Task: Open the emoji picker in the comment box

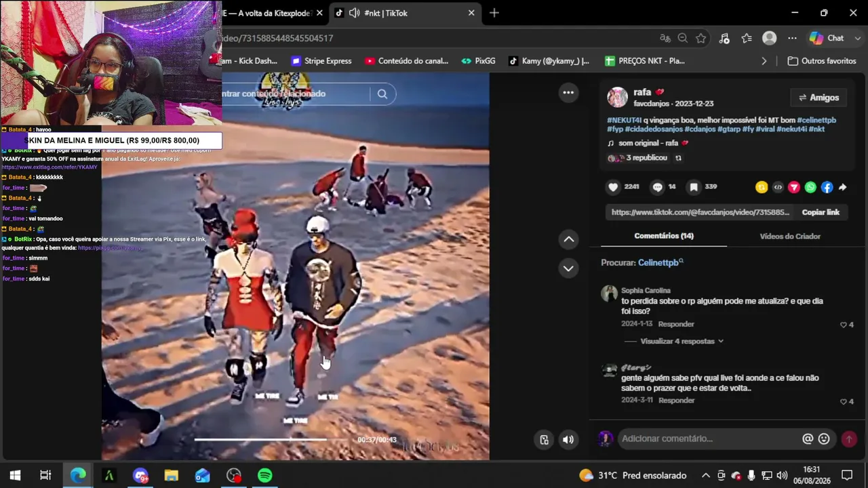Action: click(x=824, y=439)
